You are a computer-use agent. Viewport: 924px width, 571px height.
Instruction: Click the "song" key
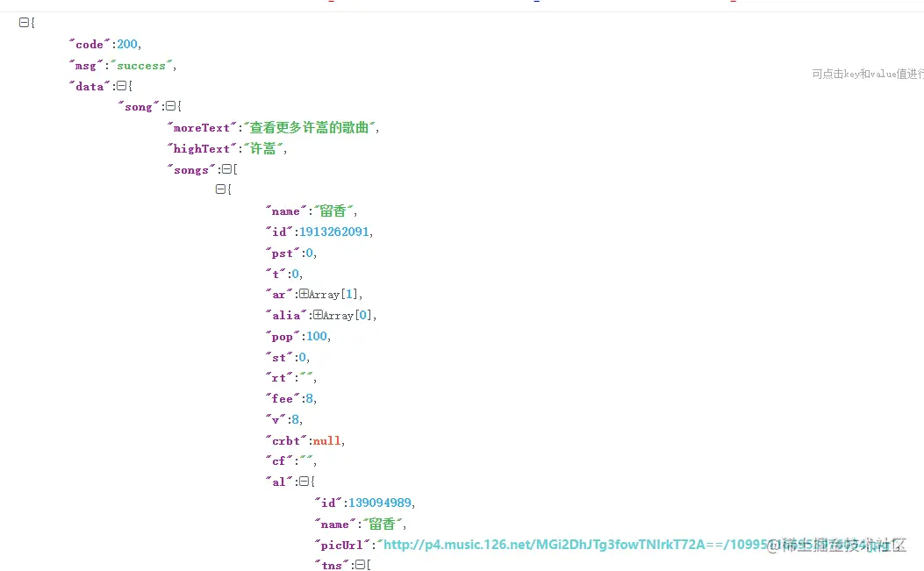[139, 107]
